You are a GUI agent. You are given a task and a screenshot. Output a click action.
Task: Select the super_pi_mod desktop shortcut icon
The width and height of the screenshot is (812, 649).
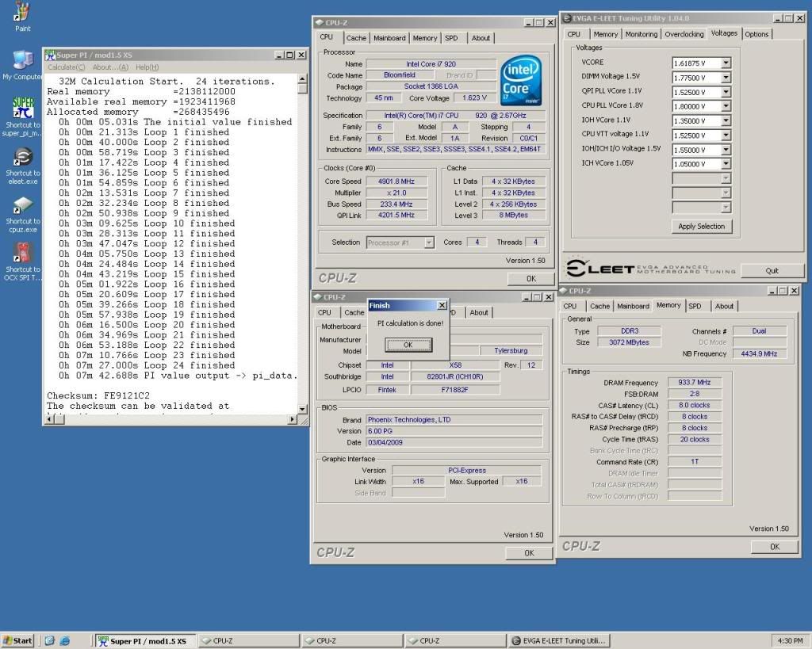click(x=23, y=108)
